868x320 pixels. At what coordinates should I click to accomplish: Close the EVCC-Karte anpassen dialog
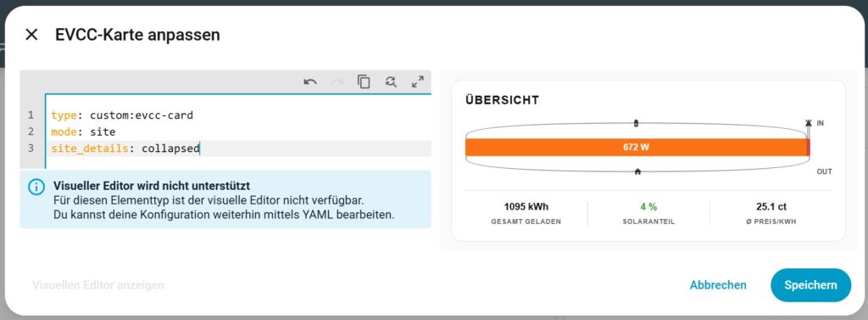click(x=31, y=35)
